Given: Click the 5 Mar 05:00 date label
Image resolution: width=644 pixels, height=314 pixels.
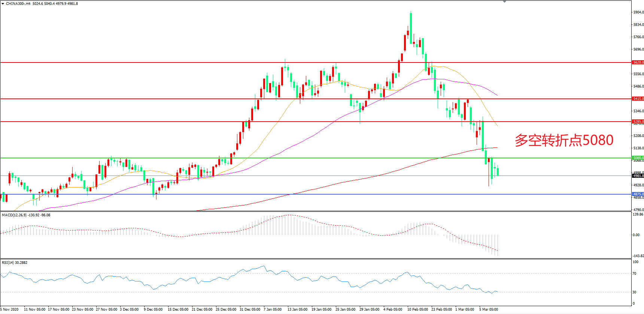Looking at the screenshot, I should pos(488,310).
